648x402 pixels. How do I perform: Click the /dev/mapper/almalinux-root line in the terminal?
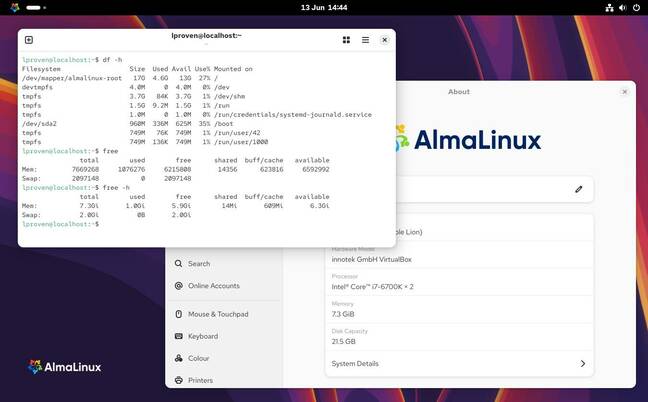120,78
